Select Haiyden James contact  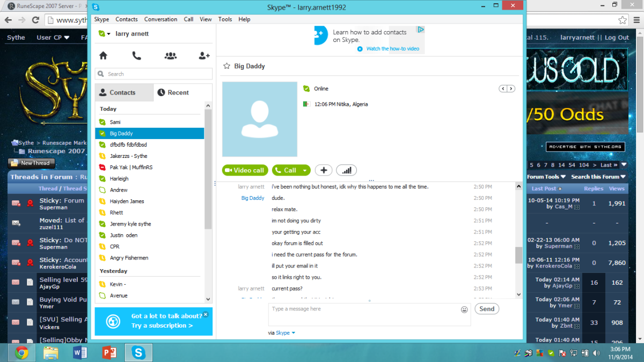(150, 201)
